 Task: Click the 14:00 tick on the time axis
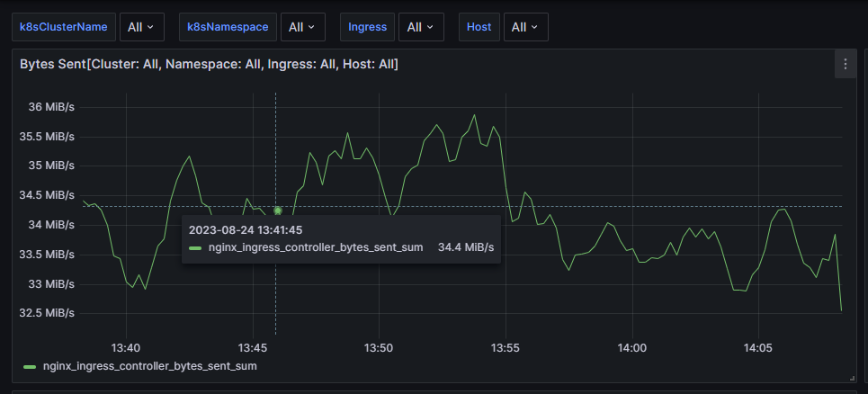(632, 347)
